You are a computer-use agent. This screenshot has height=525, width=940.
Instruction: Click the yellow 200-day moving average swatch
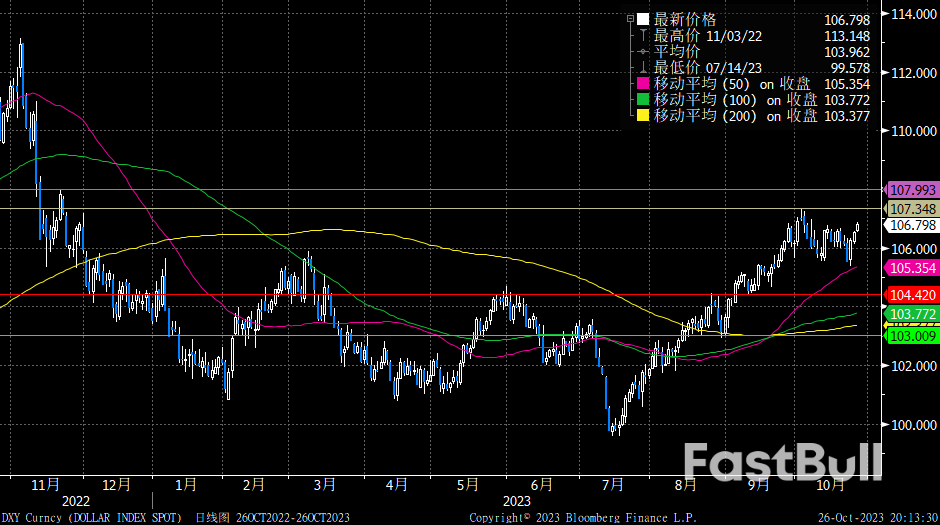[x=644, y=116]
